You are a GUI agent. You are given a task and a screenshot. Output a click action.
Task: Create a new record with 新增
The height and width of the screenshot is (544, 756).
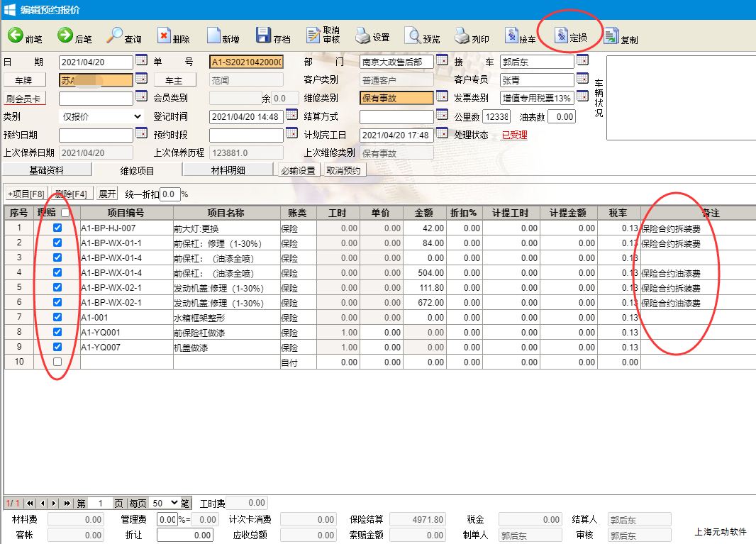click(x=213, y=35)
